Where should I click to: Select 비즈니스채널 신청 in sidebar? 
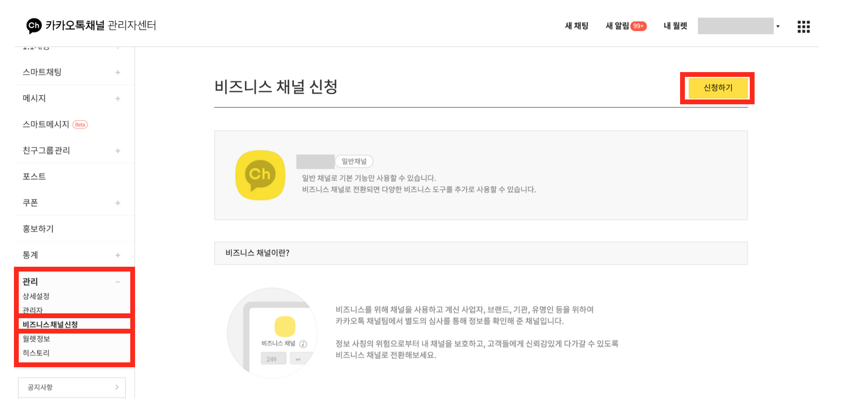click(50, 324)
